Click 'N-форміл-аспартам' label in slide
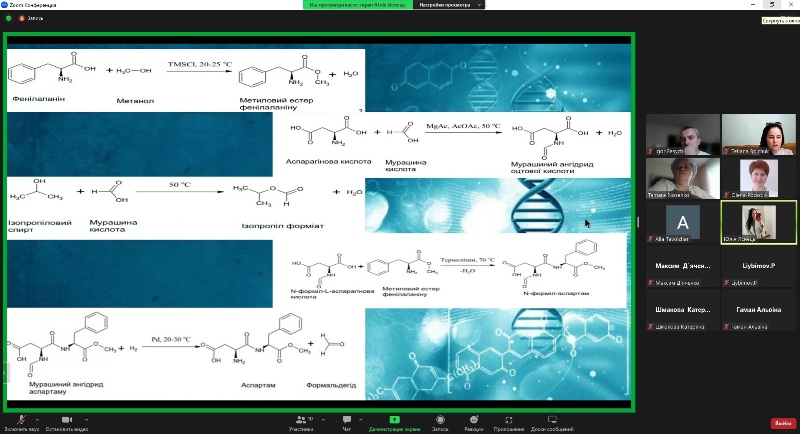The height and width of the screenshot is (434, 800). coord(556,293)
